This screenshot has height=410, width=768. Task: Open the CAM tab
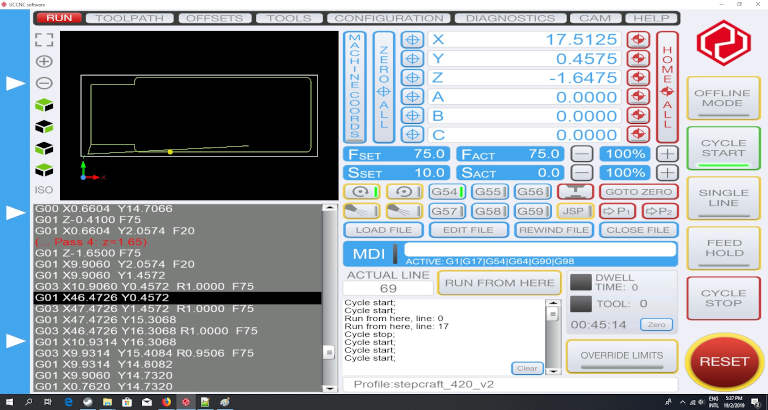click(x=596, y=18)
